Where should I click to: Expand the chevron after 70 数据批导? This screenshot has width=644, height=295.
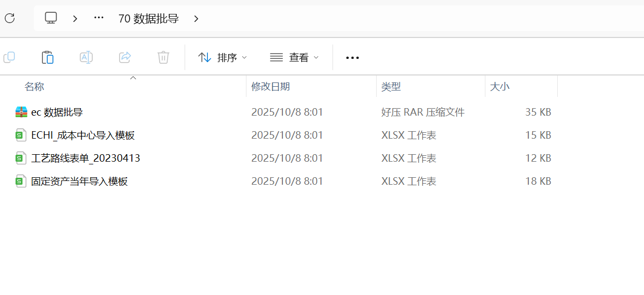tap(196, 19)
